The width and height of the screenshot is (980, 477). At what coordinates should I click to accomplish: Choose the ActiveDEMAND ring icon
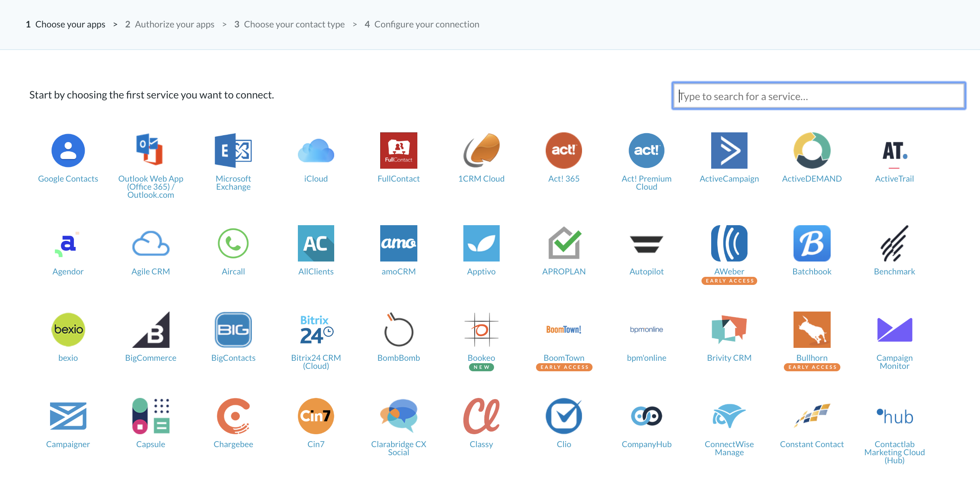click(x=812, y=151)
